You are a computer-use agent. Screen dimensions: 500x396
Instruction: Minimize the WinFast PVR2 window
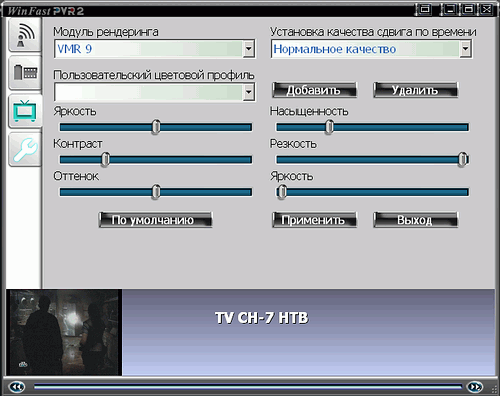point(450,9)
